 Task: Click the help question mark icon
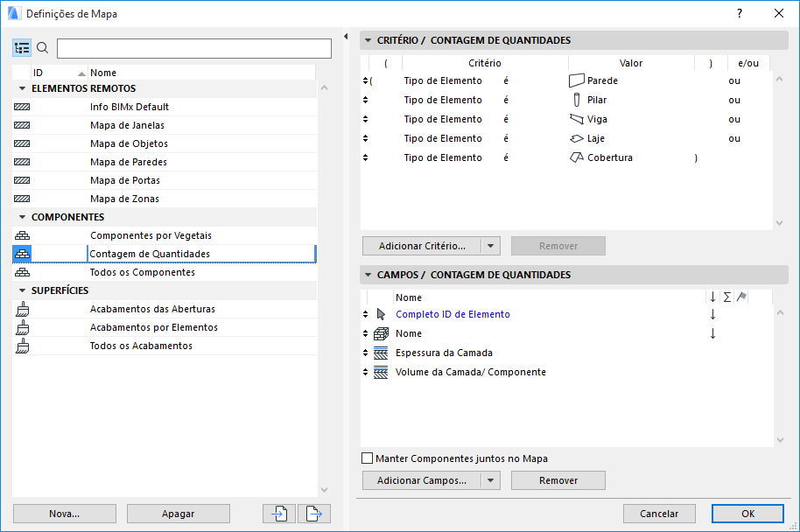pos(740,13)
